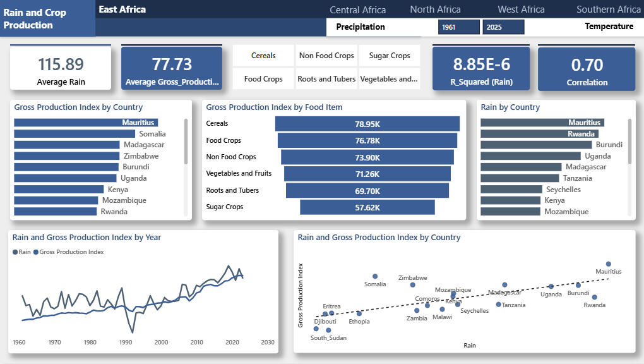Viewport: 644px width, 364px height.
Task: Select the Mauritius point in scatter plot
Action: (608, 264)
